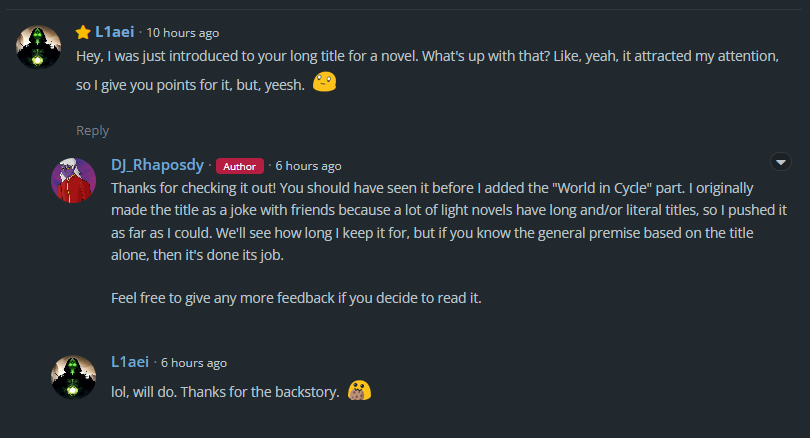Open L1aei's avatar on the last reply

(73, 376)
